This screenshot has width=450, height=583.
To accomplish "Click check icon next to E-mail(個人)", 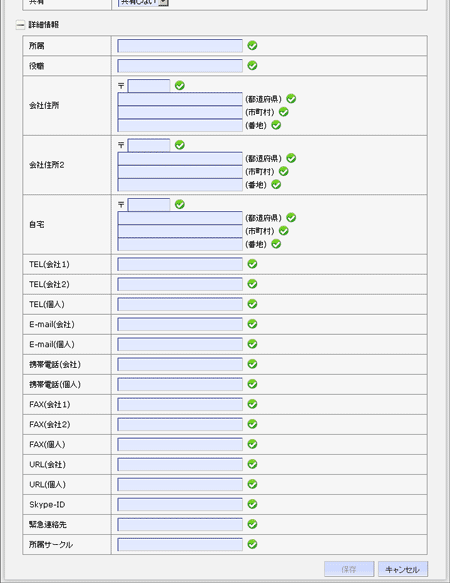I will [252, 344].
